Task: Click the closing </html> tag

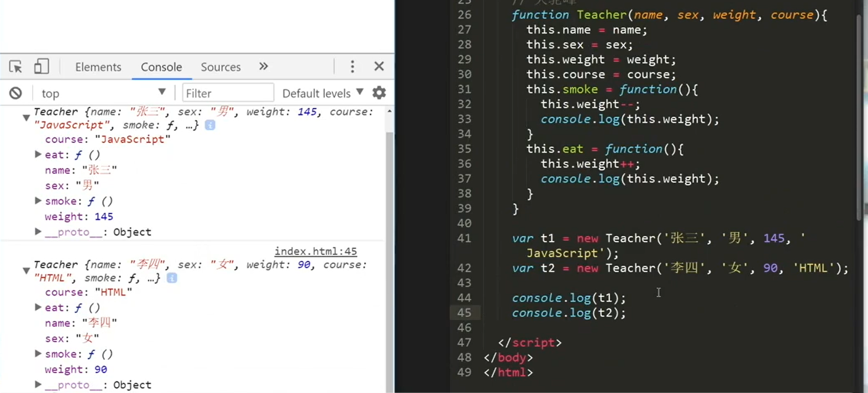Action: coord(508,373)
